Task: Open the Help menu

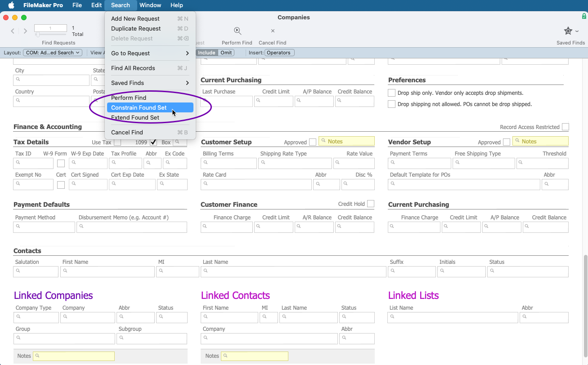Action: pos(176,5)
